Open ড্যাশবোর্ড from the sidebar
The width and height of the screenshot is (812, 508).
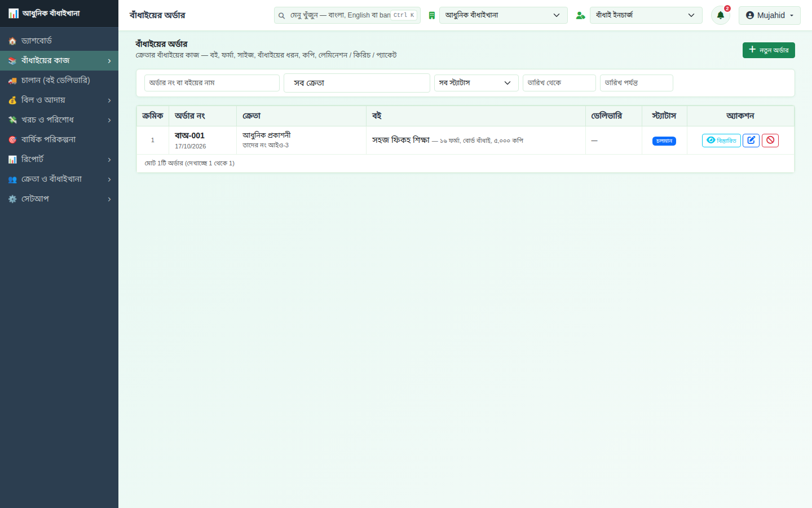[x=59, y=41]
